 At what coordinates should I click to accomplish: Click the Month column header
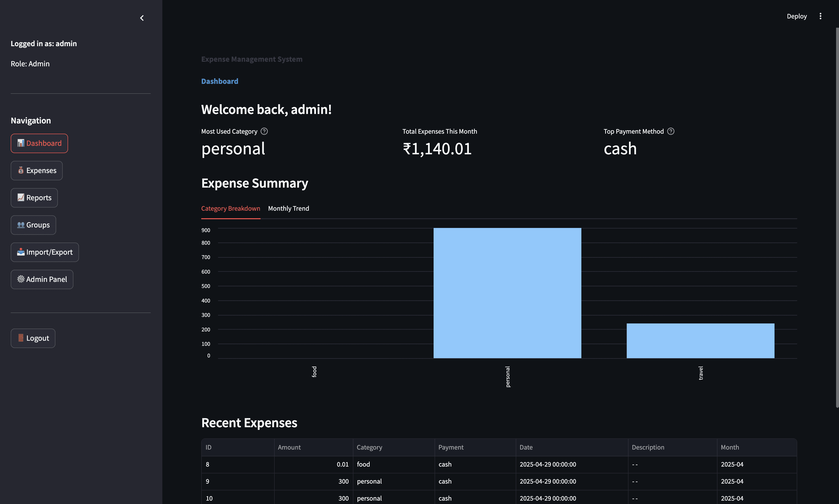(x=757, y=447)
